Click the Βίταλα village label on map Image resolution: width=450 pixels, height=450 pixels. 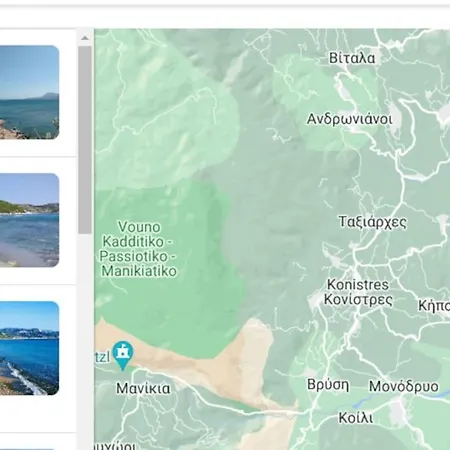352,58
